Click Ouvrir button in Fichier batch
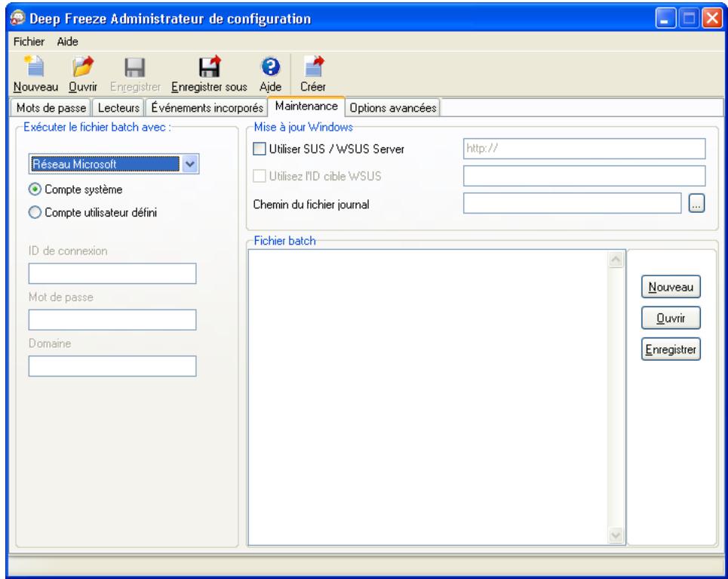 (x=671, y=318)
